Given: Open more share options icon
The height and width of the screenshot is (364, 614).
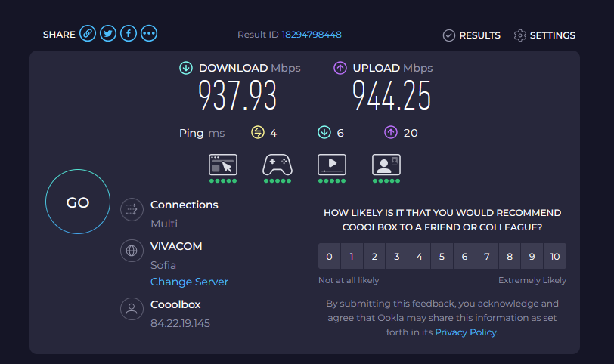Looking at the screenshot, I should (x=149, y=34).
